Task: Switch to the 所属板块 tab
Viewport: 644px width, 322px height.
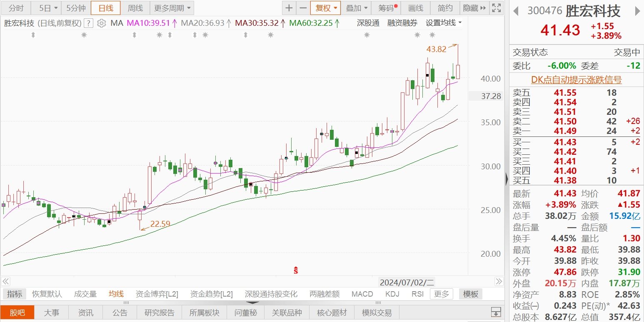Action: (204, 312)
